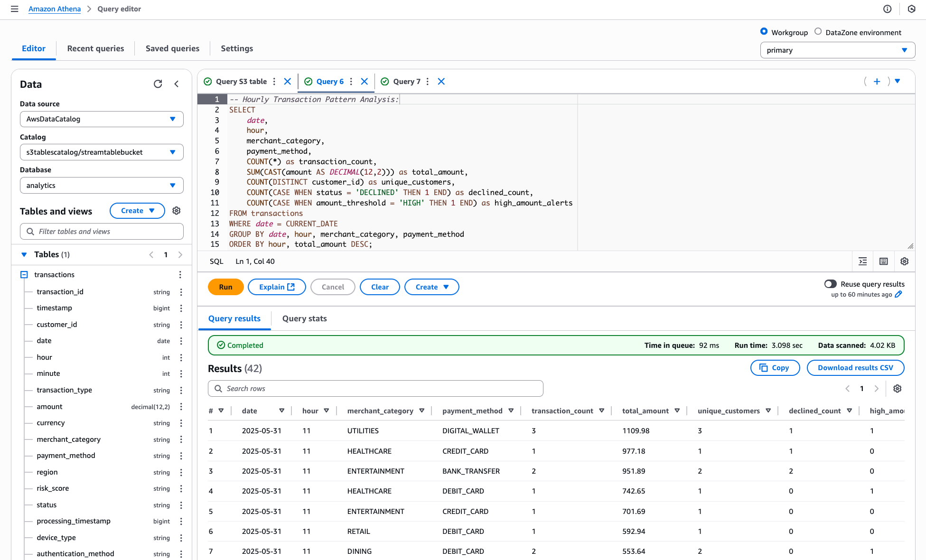
Task: Click the command-line format icon below the SQL editor
Action: pyautogui.click(x=862, y=261)
